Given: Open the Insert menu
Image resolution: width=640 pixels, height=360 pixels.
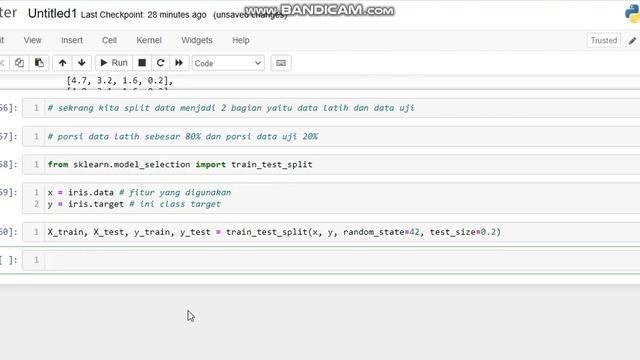Looking at the screenshot, I should pyautogui.click(x=72, y=40).
